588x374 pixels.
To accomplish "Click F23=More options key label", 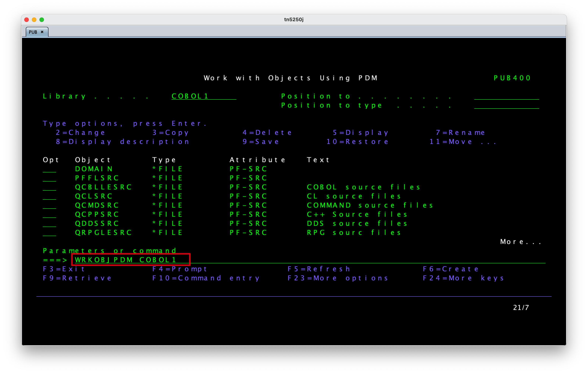I will [338, 278].
